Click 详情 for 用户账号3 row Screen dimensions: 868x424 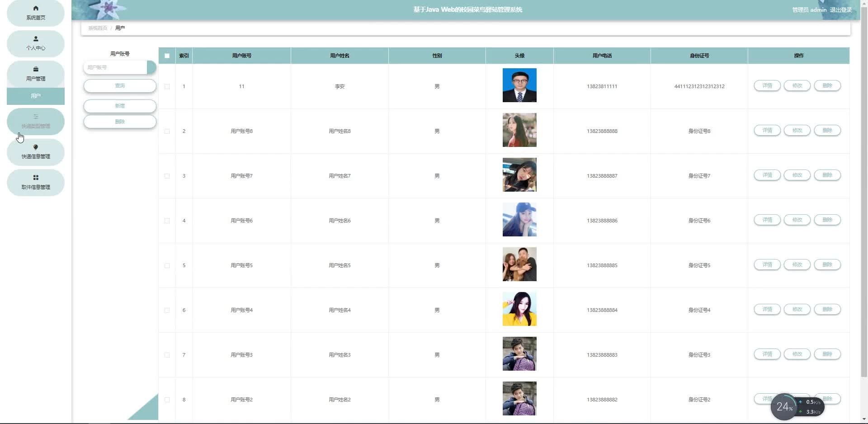coord(767,354)
